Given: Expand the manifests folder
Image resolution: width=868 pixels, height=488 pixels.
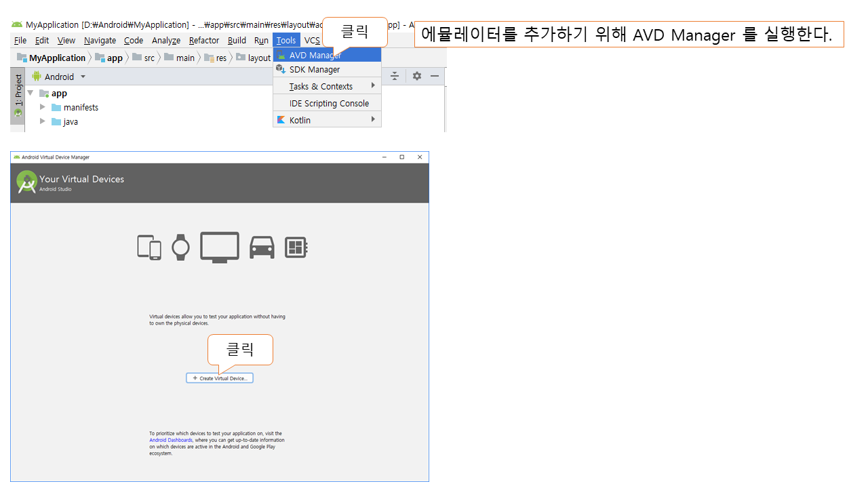Looking at the screenshot, I should 43,107.
